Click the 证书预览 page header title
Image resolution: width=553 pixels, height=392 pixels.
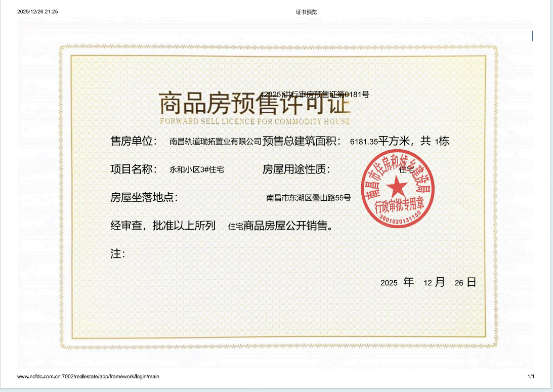point(306,12)
